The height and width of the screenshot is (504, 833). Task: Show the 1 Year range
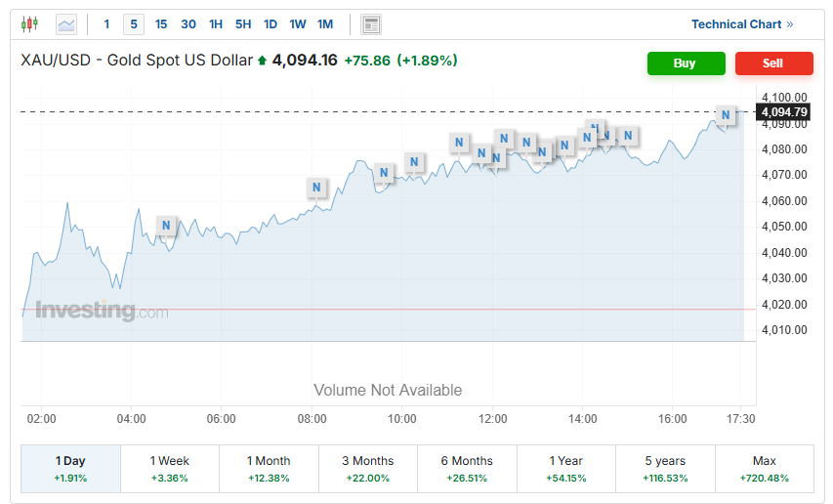point(565,468)
